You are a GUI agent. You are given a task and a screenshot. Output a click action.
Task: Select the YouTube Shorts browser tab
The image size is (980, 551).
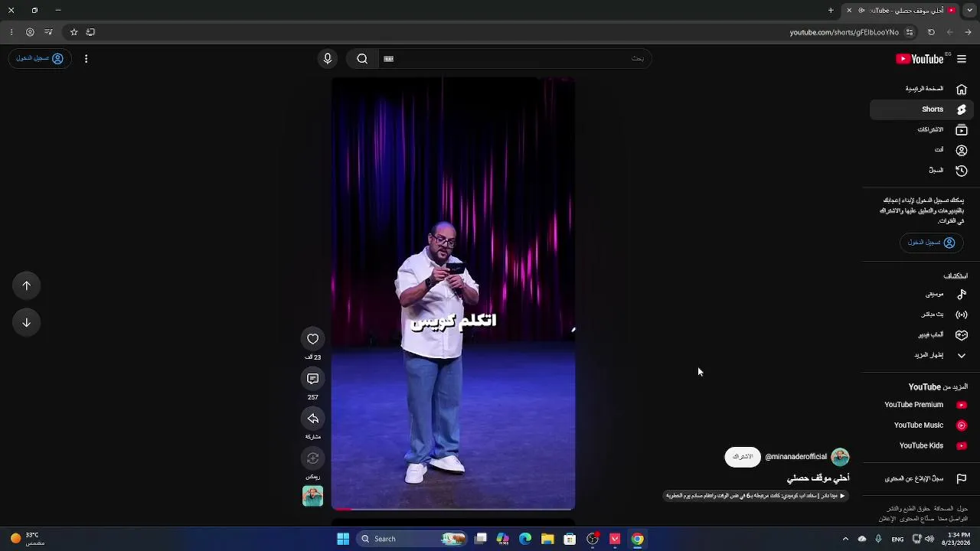coord(902,11)
